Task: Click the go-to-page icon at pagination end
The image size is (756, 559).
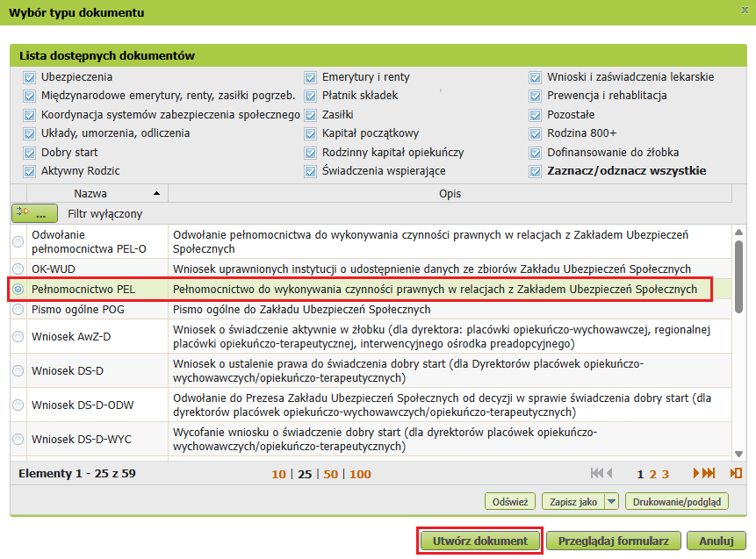Action: (x=736, y=474)
